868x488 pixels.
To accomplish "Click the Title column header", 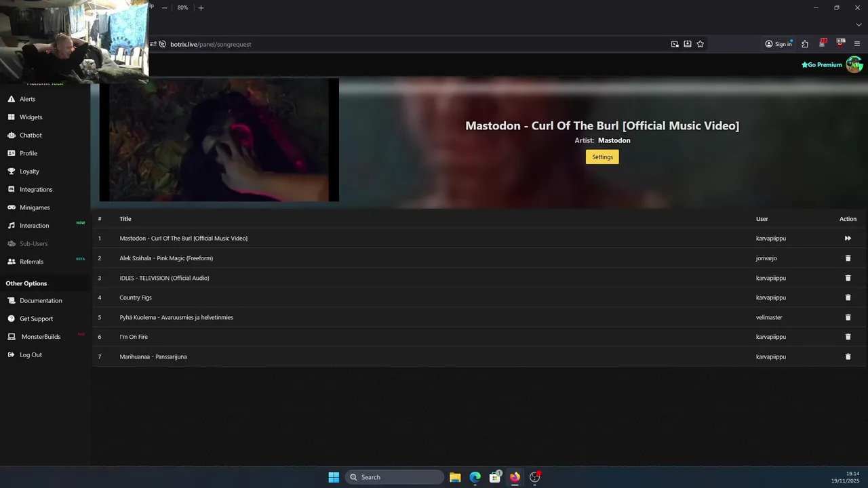I will (x=125, y=219).
